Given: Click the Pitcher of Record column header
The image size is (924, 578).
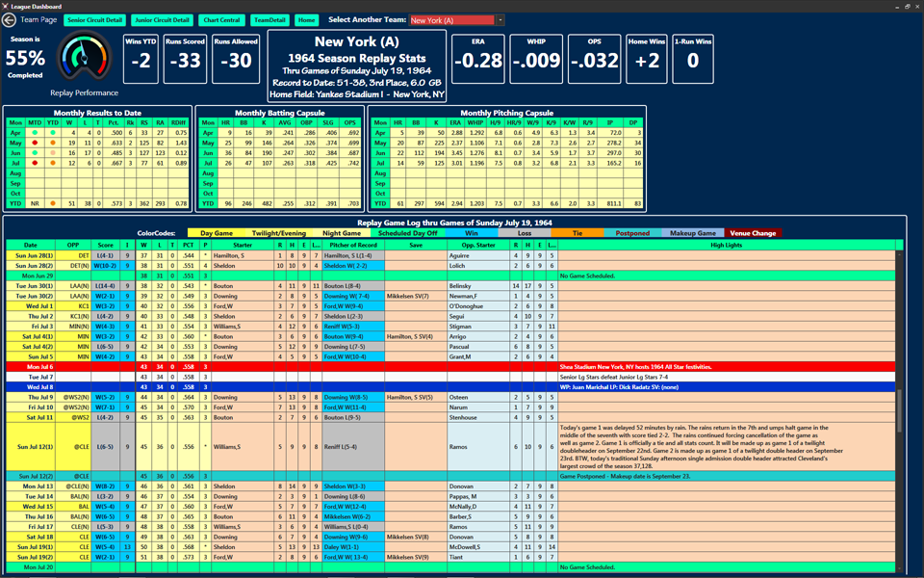Looking at the screenshot, I should 353,245.
